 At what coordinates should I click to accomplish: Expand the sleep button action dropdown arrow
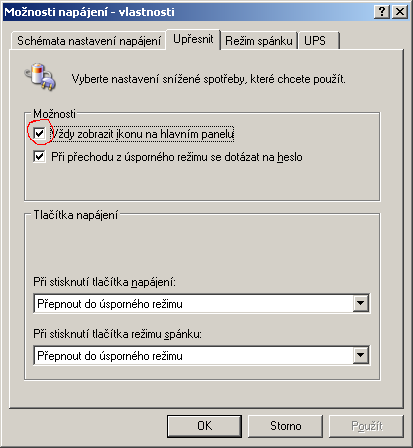pos(361,355)
